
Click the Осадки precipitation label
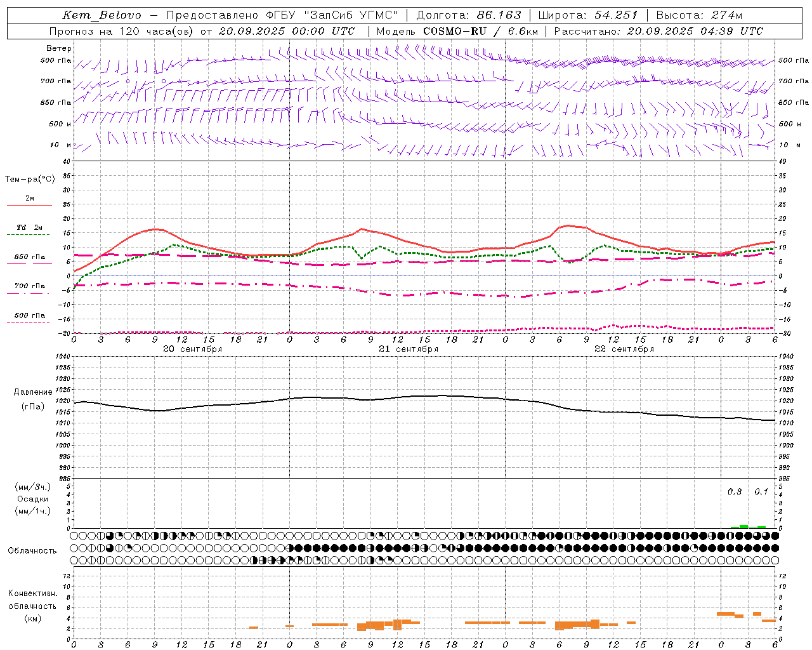coord(33,499)
